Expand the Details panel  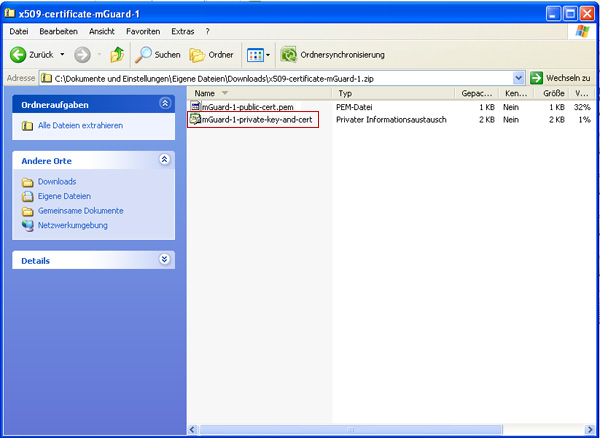pyautogui.click(x=165, y=260)
